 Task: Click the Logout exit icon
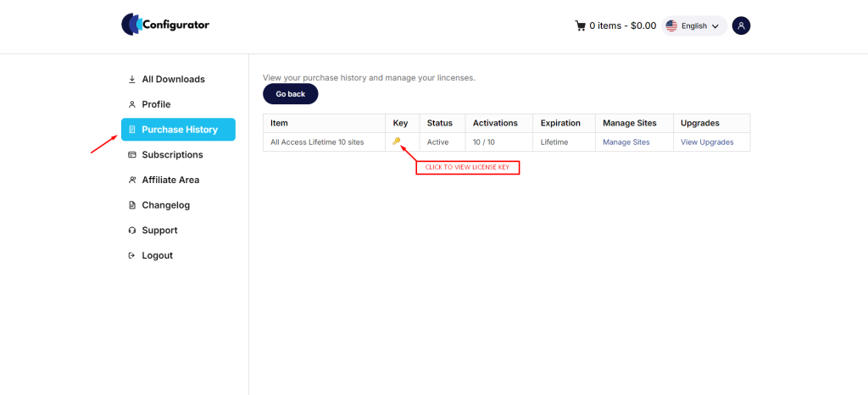pos(131,256)
